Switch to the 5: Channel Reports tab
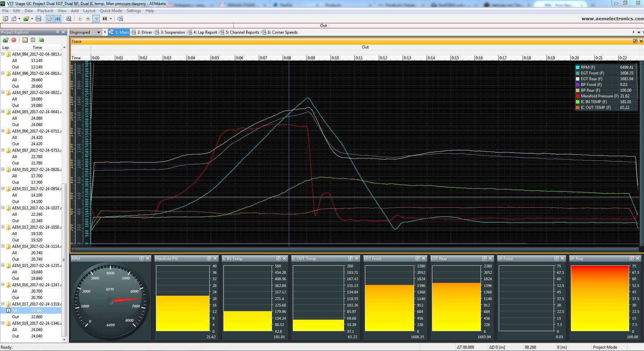Image resolution: width=644 pixels, height=351 pixels. pos(239,32)
